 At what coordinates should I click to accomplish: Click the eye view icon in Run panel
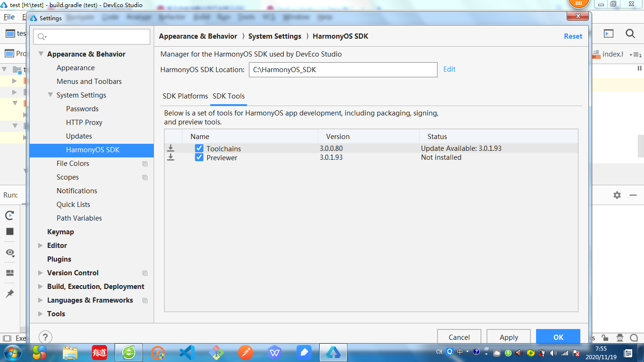tap(9, 253)
